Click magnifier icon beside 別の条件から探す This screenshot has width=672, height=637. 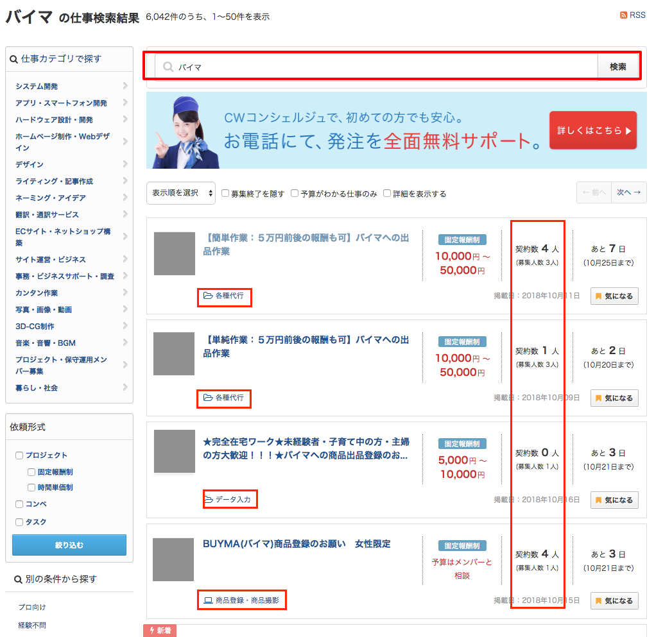coord(18,580)
